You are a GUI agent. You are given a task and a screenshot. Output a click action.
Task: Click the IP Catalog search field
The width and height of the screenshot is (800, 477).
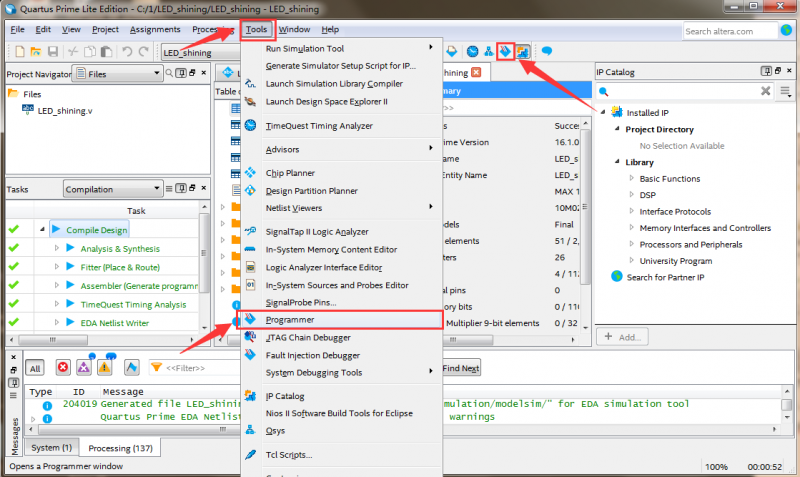(x=684, y=91)
